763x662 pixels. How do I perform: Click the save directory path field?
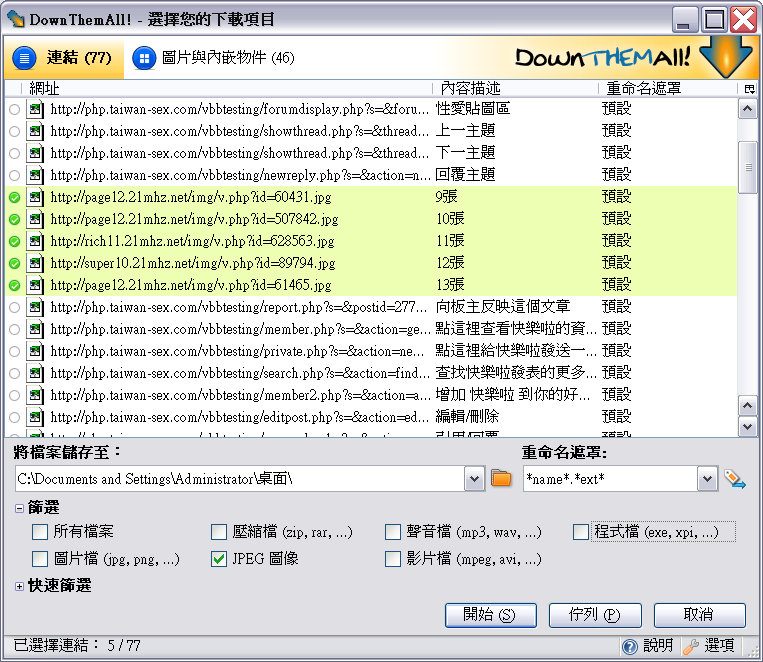(240, 479)
